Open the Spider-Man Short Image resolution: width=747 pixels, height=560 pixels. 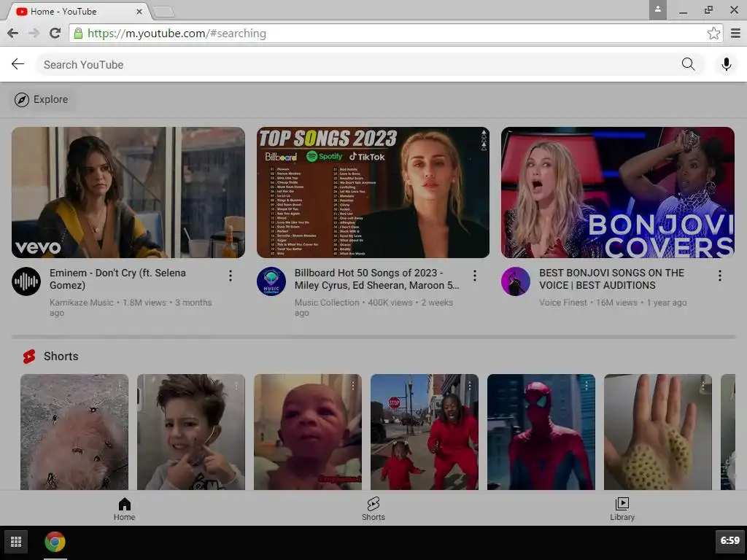point(541,432)
